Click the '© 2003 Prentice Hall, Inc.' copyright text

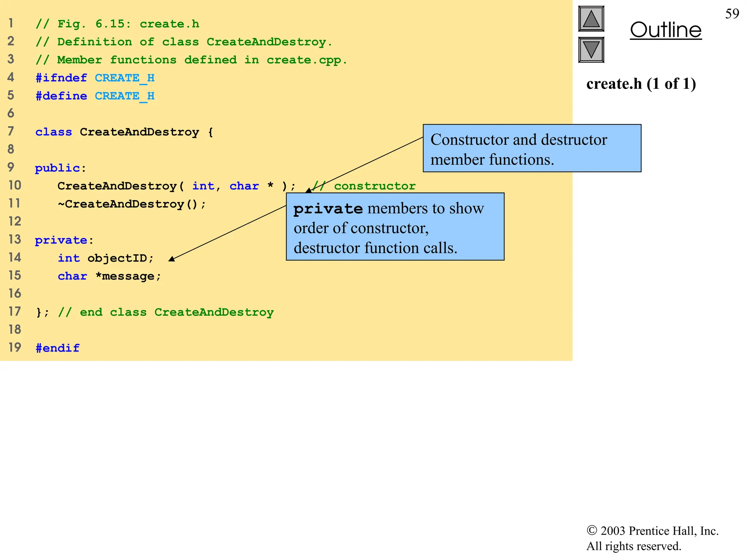pyautogui.click(x=653, y=531)
